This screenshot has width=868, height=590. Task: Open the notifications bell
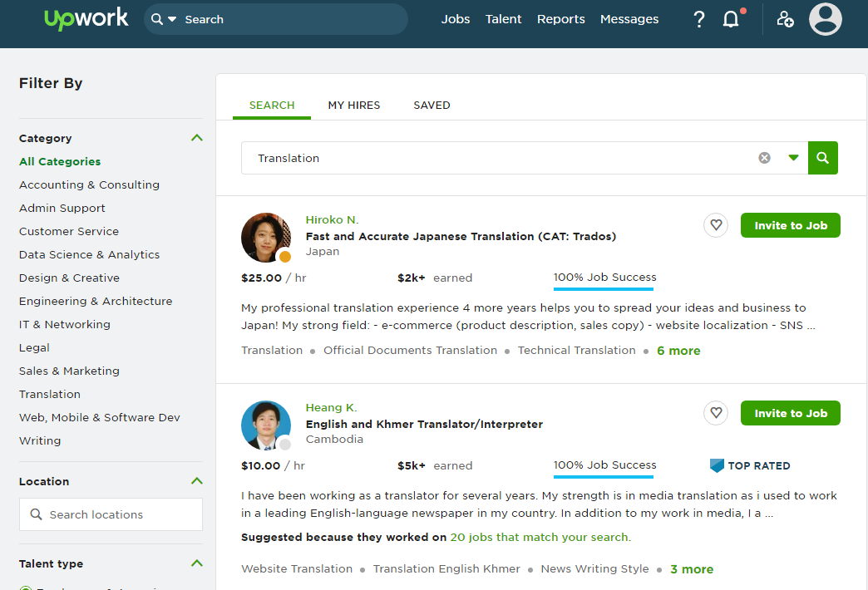tap(731, 19)
